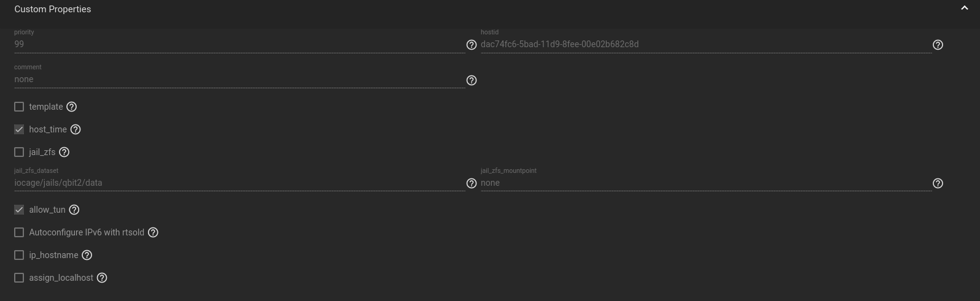
Task: Show help for assign_localhost option
Action: [103, 278]
